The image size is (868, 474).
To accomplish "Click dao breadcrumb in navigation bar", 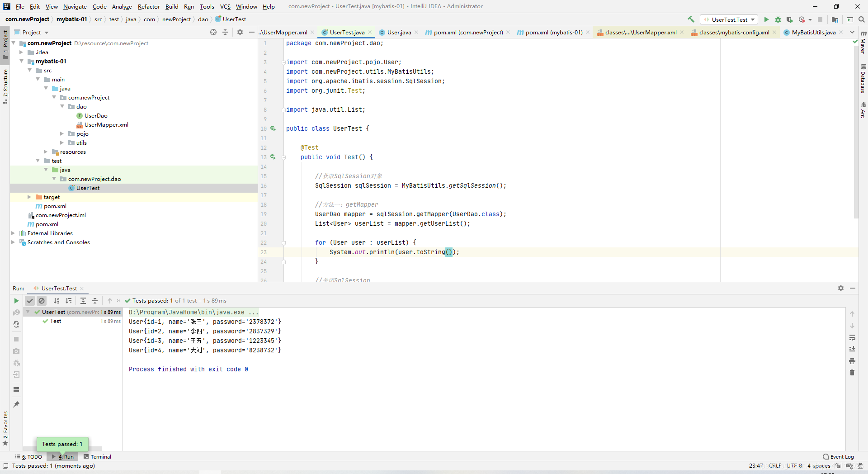I will pyautogui.click(x=203, y=19).
